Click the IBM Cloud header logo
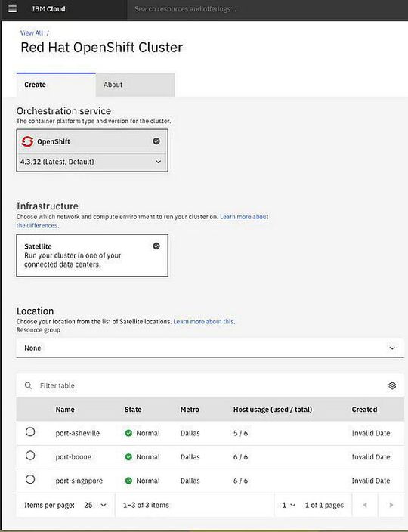 click(x=48, y=9)
